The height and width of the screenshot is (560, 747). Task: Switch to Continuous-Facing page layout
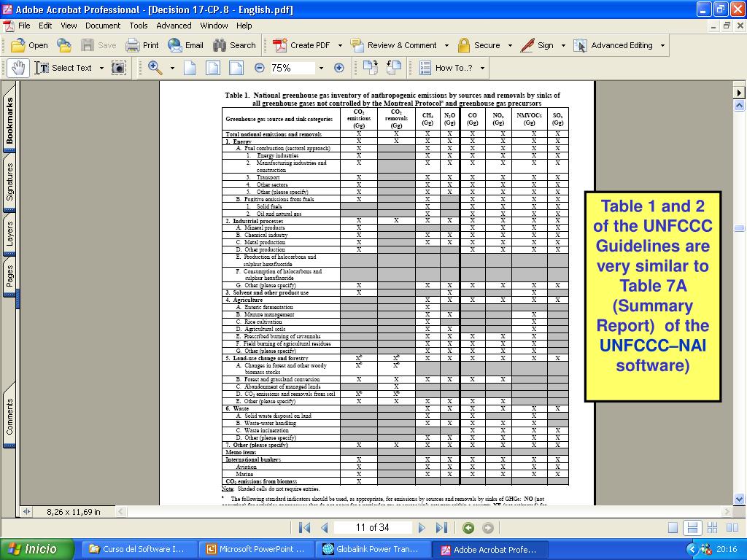click(x=712, y=528)
